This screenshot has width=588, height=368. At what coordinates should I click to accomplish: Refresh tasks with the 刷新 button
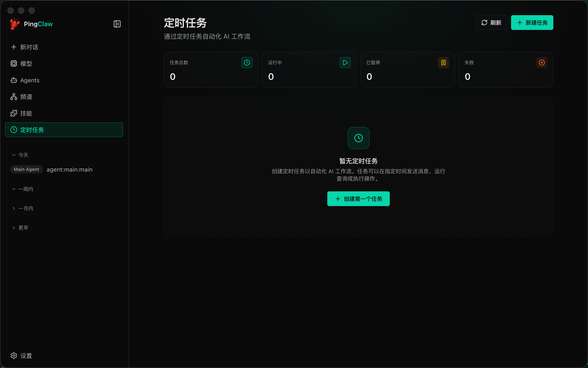[x=491, y=23]
